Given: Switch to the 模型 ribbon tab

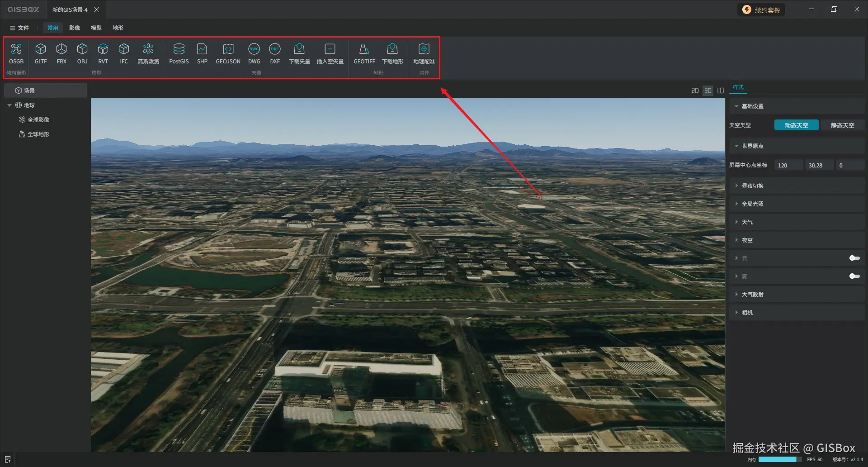Looking at the screenshot, I should click(x=96, y=28).
